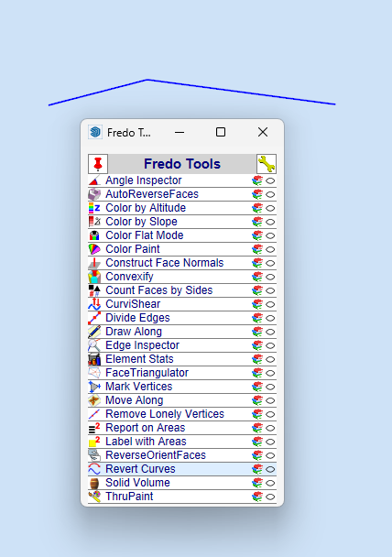Select the 'Solid Volume' label

(137, 483)
